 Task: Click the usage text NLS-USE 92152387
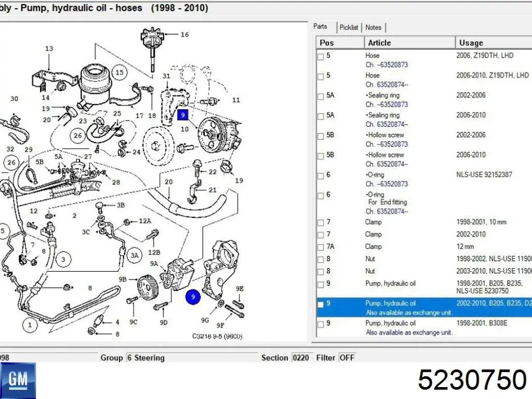pyautogui.click(x=484, y=175)
